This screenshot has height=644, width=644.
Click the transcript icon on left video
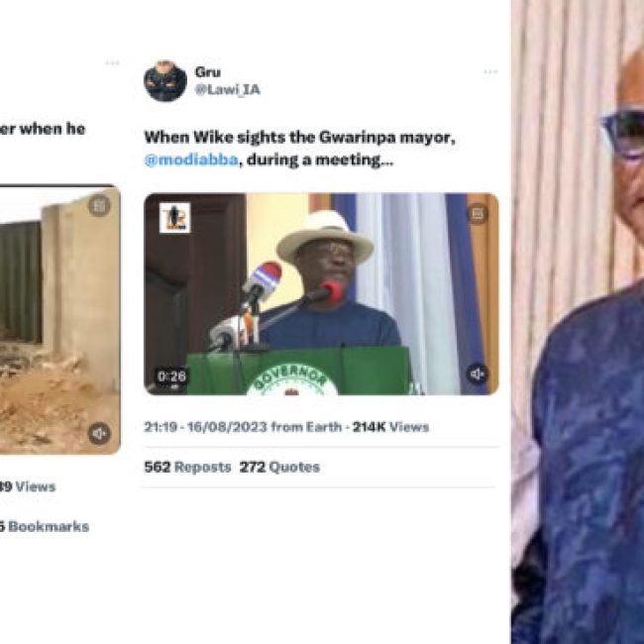pos(99,205)
